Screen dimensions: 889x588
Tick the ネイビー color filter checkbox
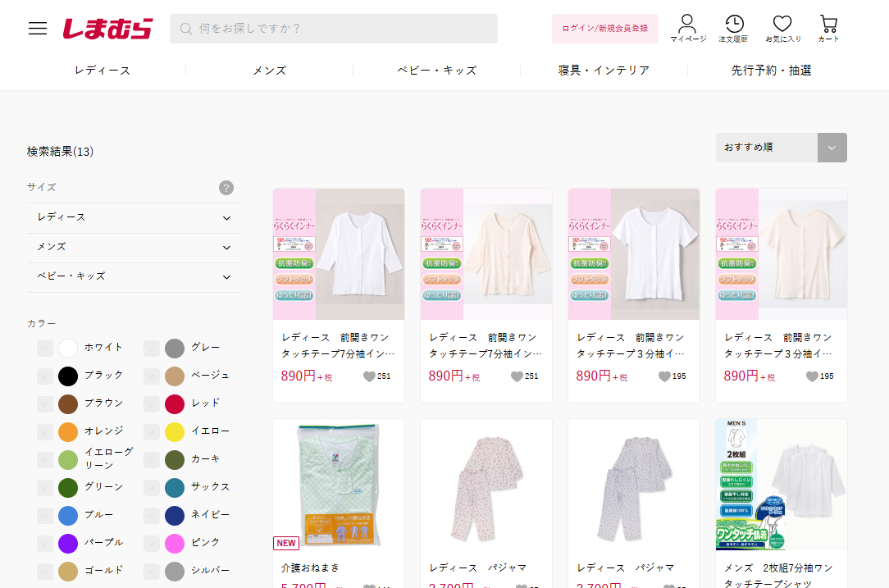[152, 515]
